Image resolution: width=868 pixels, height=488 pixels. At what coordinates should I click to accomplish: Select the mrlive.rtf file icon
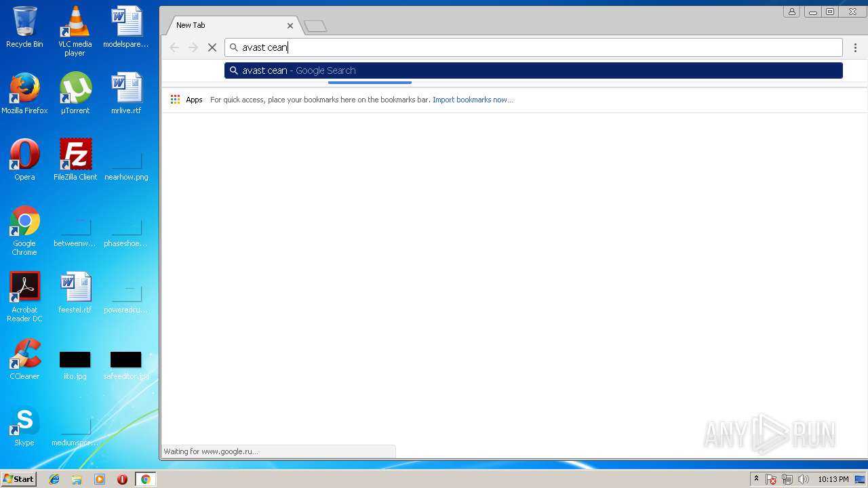(x=126, y=94)
